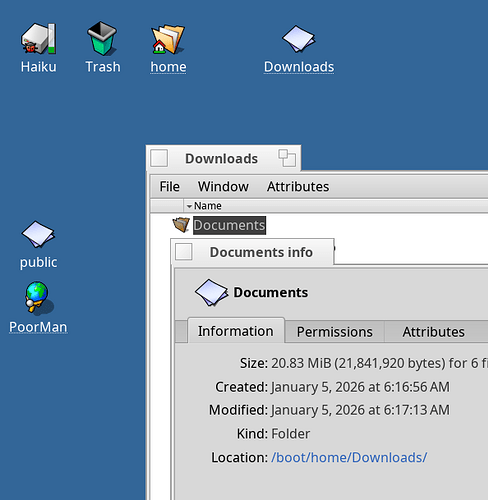
Task: Close the Documents info window
Action: (184, 252)
